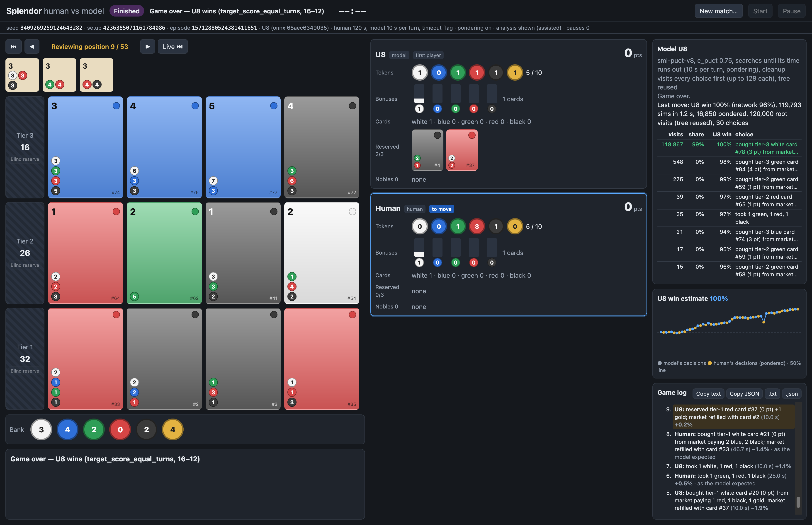Click noble tile requiring 4 red, 4 black
Viewport: 812px width, 525px height.
97,75
